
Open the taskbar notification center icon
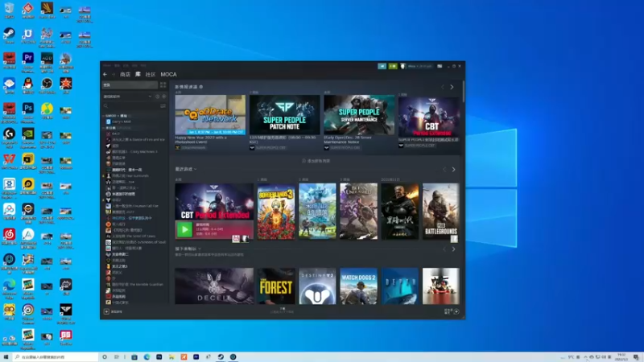point(636,357)
